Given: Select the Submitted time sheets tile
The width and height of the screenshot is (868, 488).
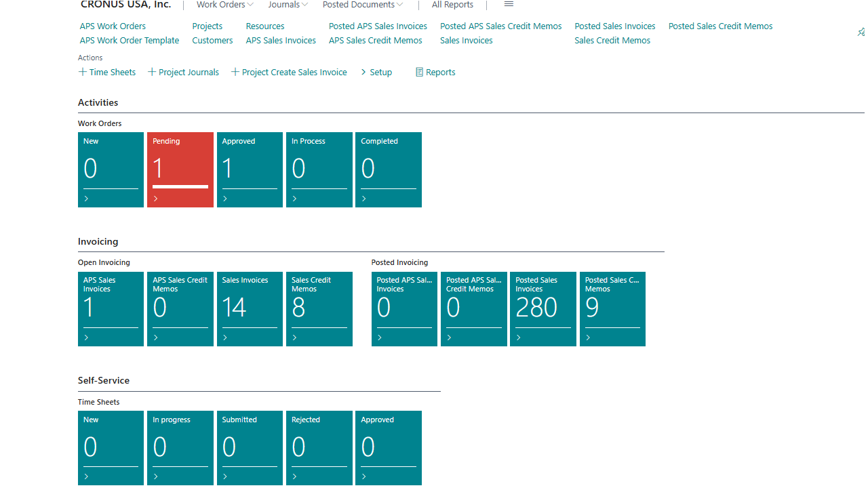Looking at the screenshot, I should [x=250, y=447].
